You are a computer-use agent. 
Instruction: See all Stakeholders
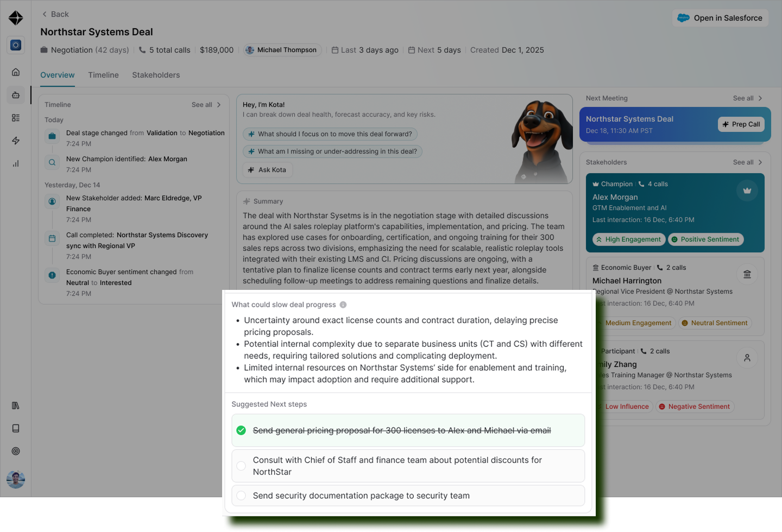coord(748,162)
